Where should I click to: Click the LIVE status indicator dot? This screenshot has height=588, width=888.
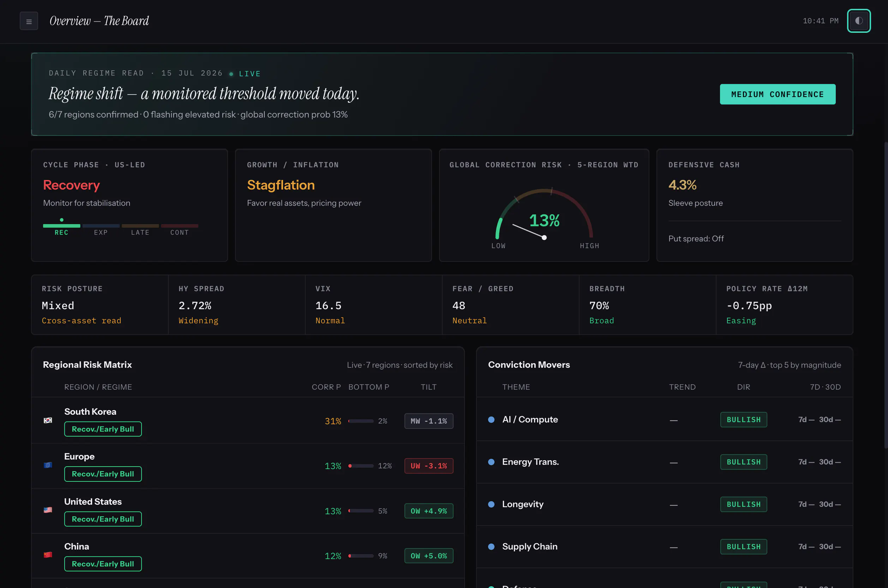pos(232,74)
